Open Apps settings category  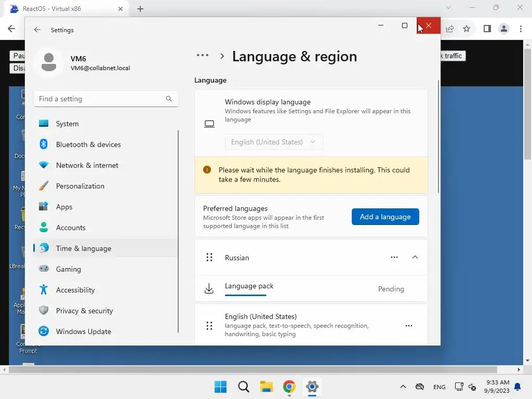pos(105,207)
